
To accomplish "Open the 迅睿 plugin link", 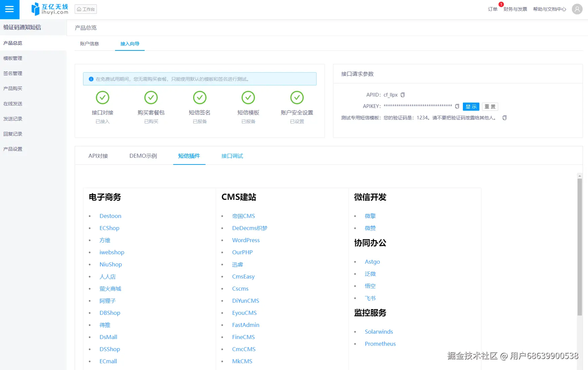I will [237, 264].
